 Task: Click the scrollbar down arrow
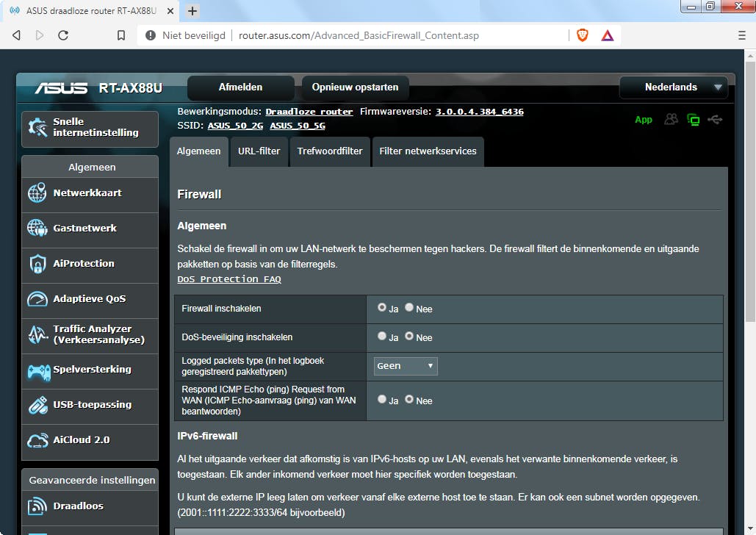tap(750, 529)
